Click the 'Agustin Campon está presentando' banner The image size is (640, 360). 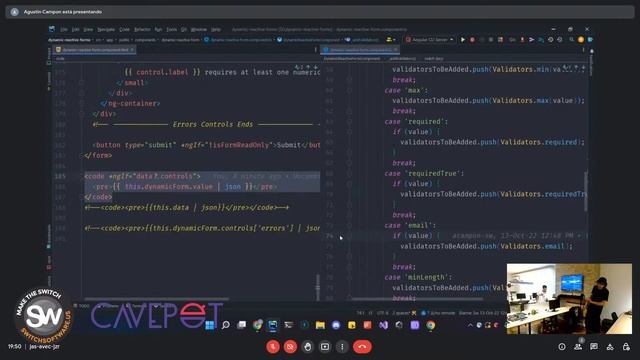point(320,12)
